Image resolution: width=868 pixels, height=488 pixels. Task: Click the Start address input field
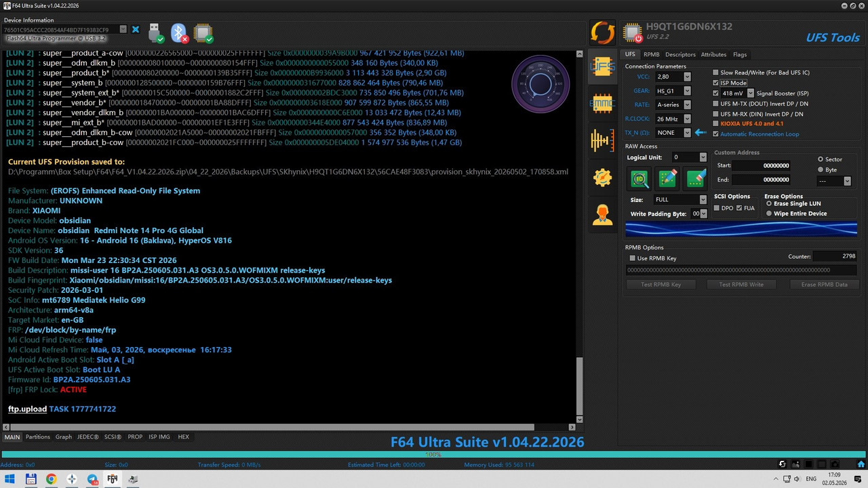762,165
